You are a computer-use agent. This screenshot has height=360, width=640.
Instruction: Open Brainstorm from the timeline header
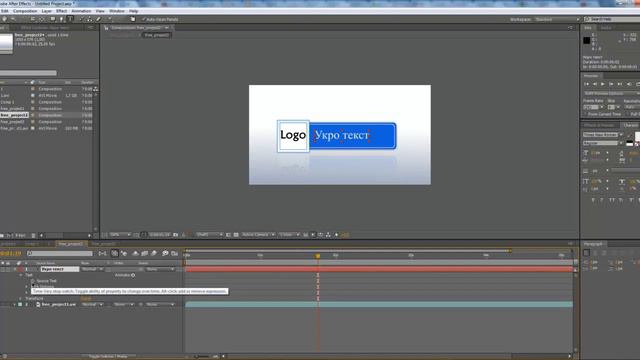tap(165, 253)
